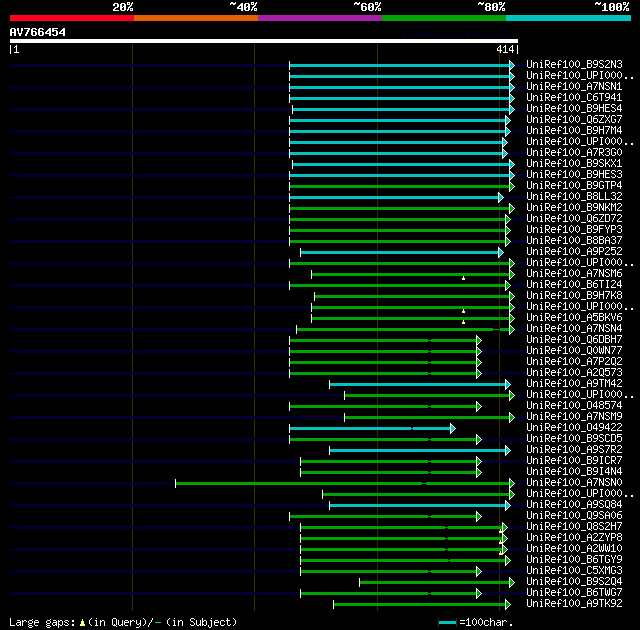The width and height of the screenshot is (640, 630).
Task: Open hit UniRef100_B9H7M4
Action: click(574, 131)
